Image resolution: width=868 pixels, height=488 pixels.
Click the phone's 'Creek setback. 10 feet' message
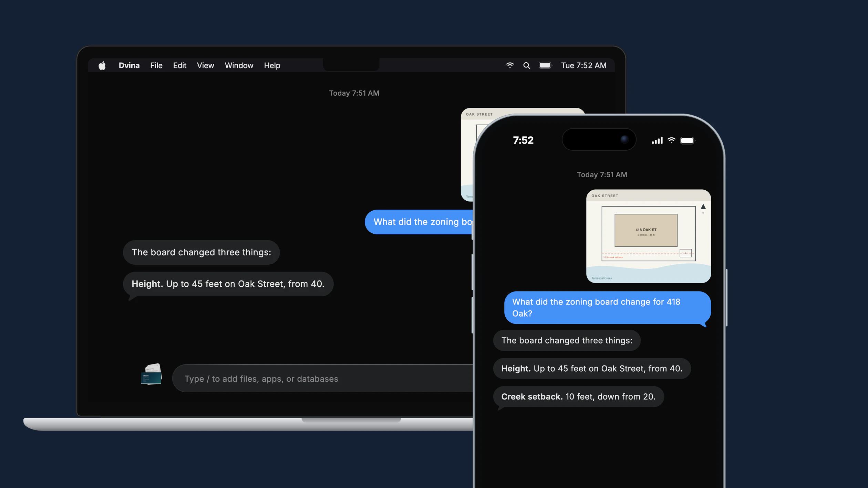(578, 397)
